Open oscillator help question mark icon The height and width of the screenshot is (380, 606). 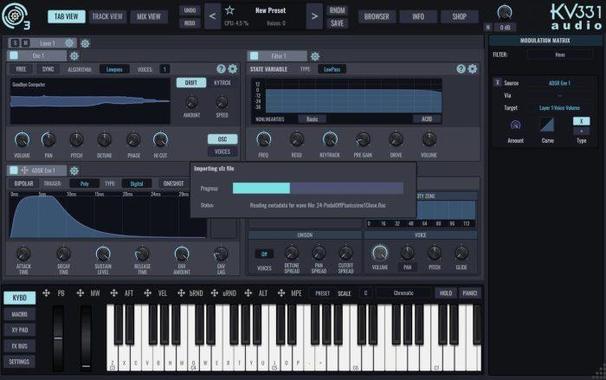pyautogui.click(x=221, y=69)
